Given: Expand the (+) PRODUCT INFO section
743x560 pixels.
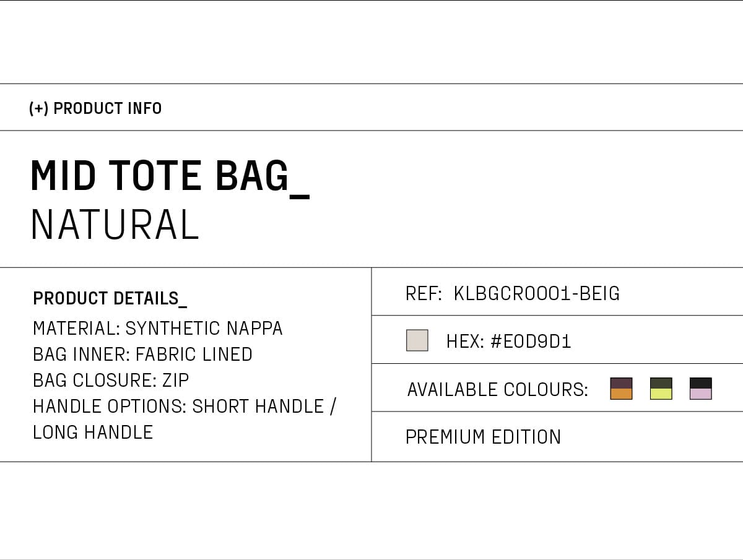Looking at the screenshot, I should point(371,107).
